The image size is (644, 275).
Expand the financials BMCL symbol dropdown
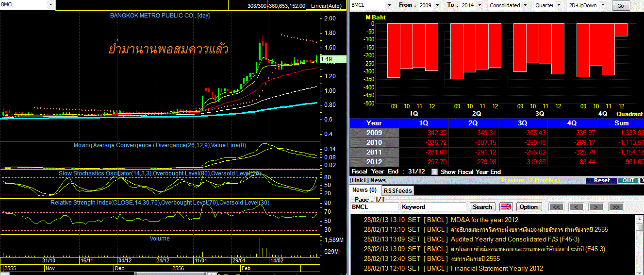[389, 5]
